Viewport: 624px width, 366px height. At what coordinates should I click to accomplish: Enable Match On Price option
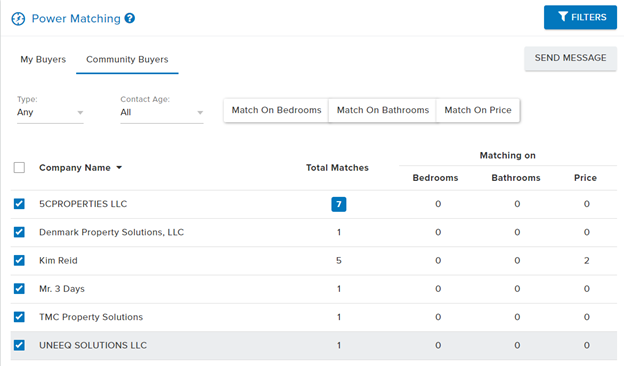[x=478, y=110]
